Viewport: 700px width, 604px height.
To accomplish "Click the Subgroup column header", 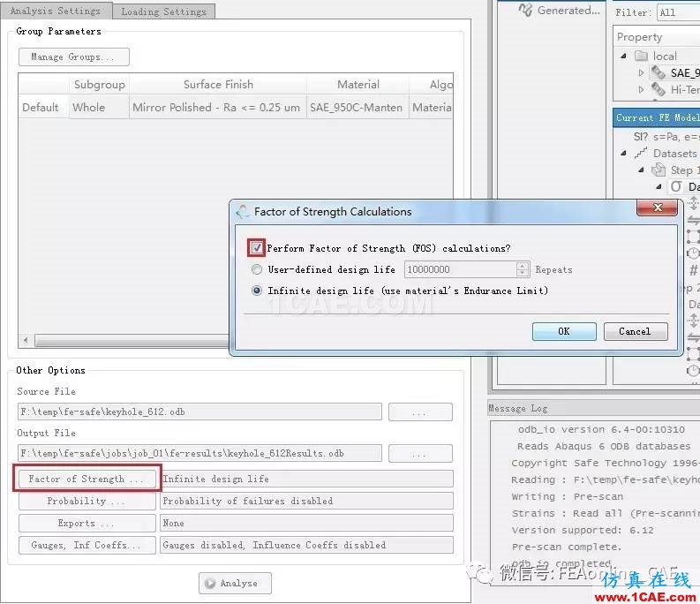I will click(x=99, y=85).
